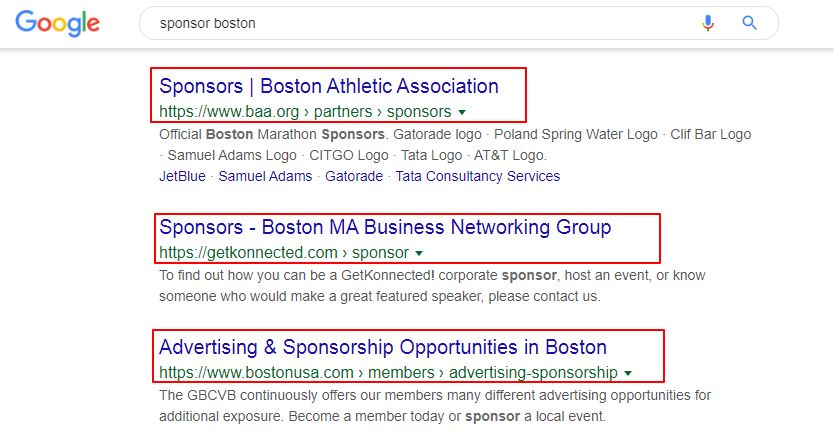
Task: Focus the 'sponsor boston' search field
Action: (x=420, y=23)
